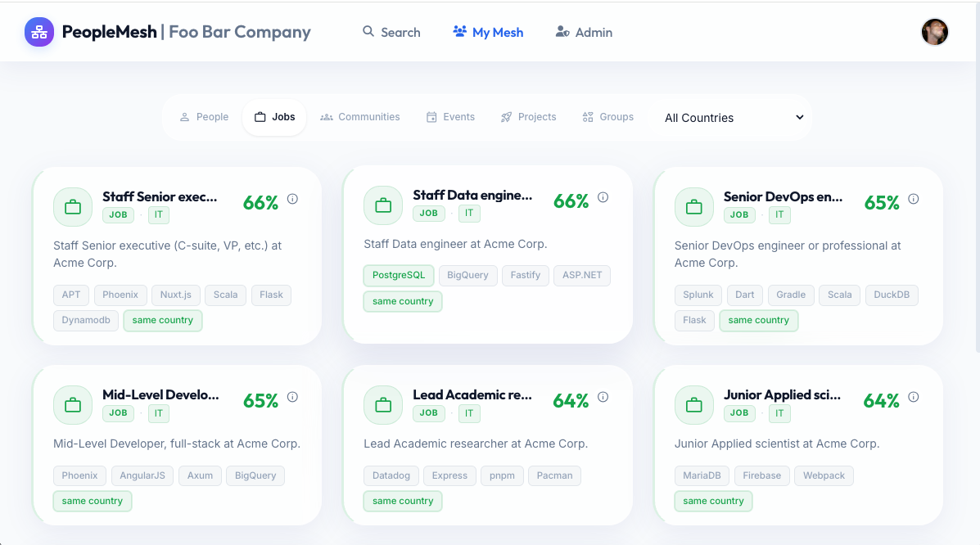This screenshot has height=545, width=980.
Task: Show match info for Senior DevOps job
Action: point(914,199)
